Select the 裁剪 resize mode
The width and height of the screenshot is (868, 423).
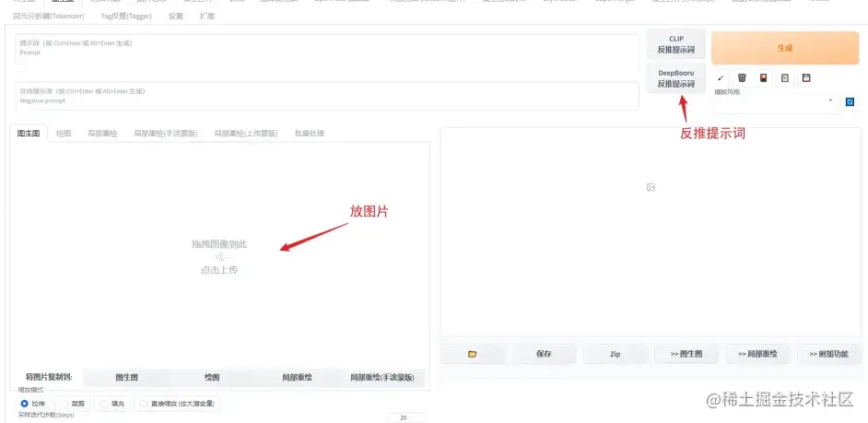(x=75, y=404)
